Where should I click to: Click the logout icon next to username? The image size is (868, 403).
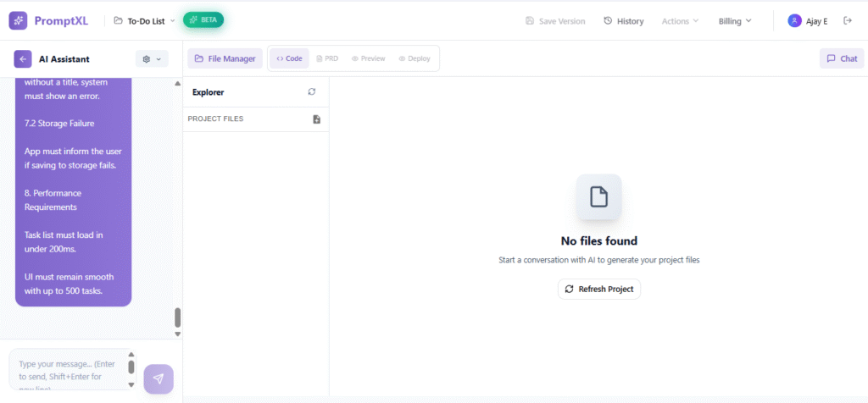click(847, 21)
